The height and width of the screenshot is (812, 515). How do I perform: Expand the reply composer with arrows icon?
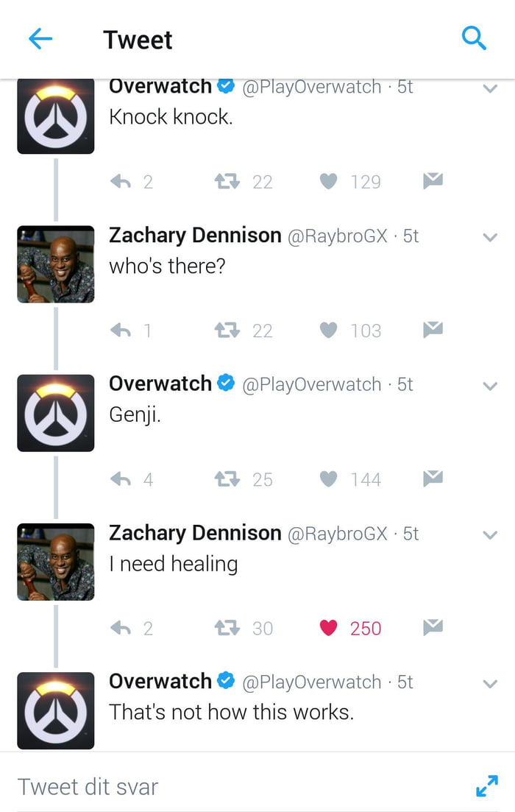(x=487, y=786)
